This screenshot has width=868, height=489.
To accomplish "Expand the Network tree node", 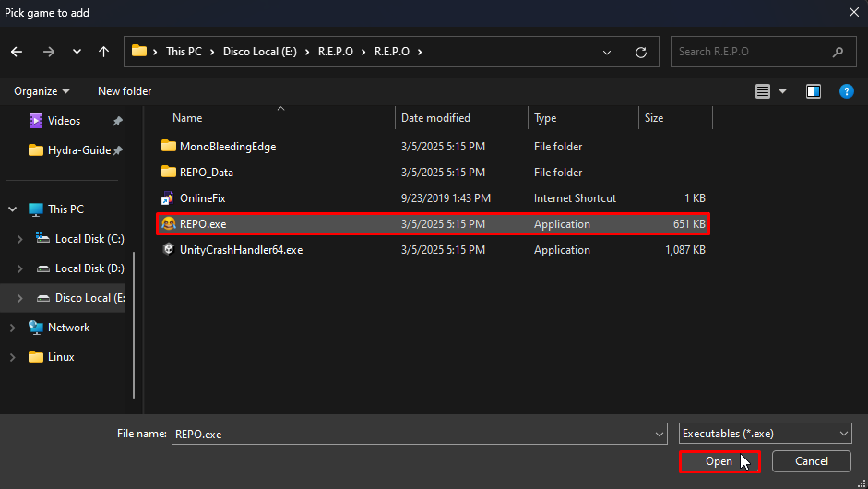I will (x=13, y=328).
